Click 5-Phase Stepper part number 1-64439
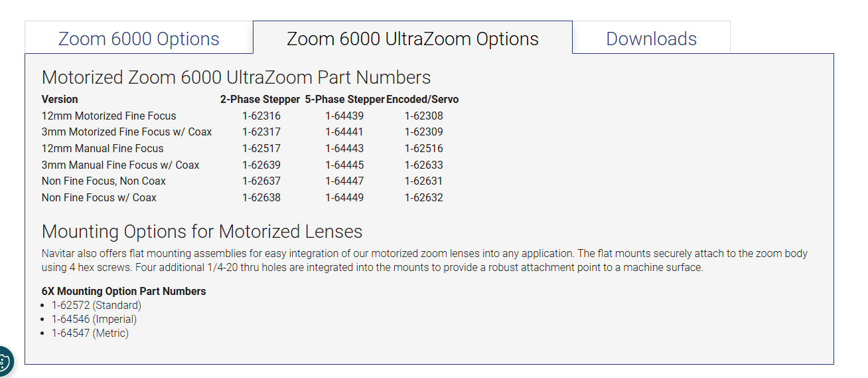 (344, 116)
